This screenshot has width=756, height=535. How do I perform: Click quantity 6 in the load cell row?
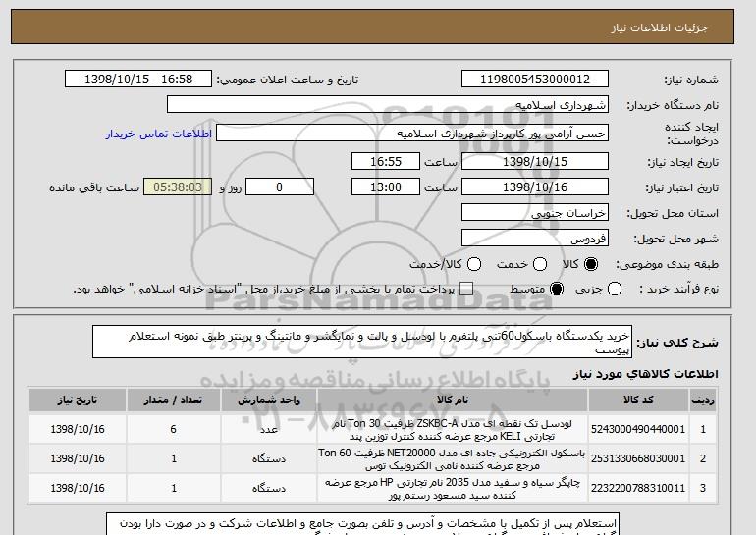click(x=174, y=429)
